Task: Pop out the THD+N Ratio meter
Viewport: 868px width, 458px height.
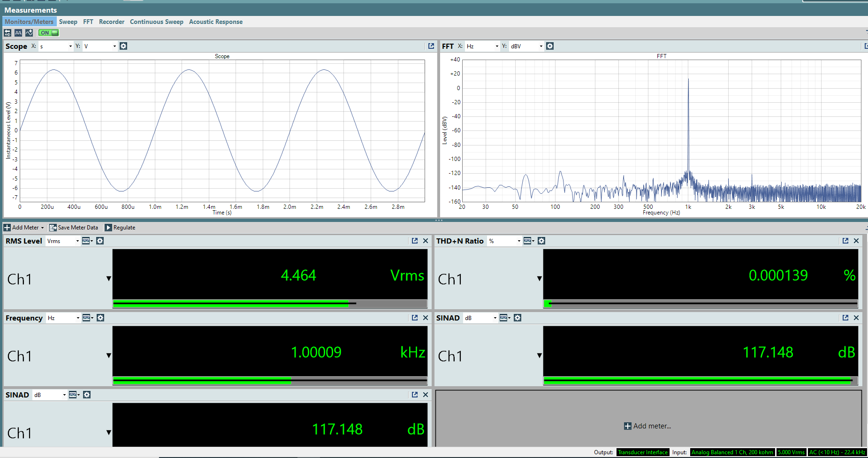Action: point(845,241)
